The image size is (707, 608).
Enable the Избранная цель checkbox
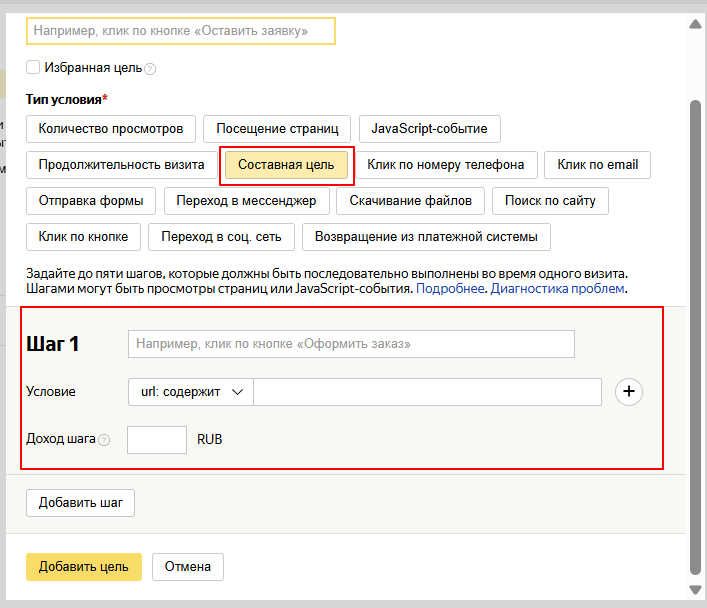coord(33,67)
